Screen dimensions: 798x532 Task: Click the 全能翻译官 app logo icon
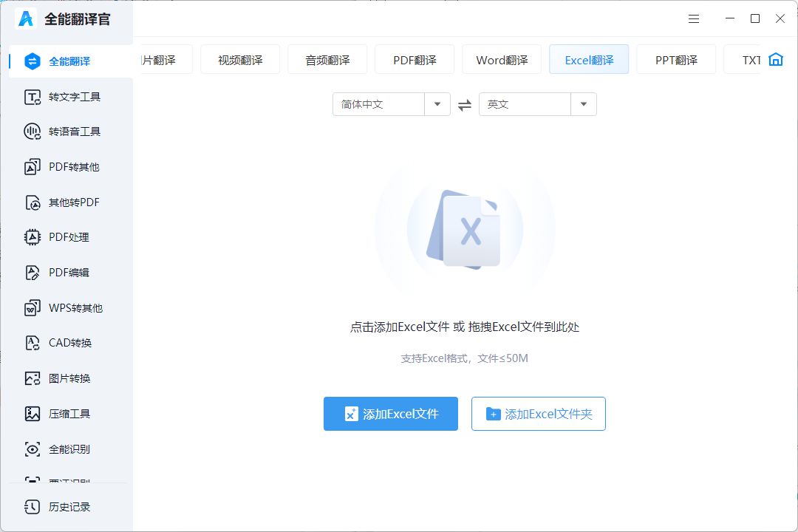(x=25, y=18)
